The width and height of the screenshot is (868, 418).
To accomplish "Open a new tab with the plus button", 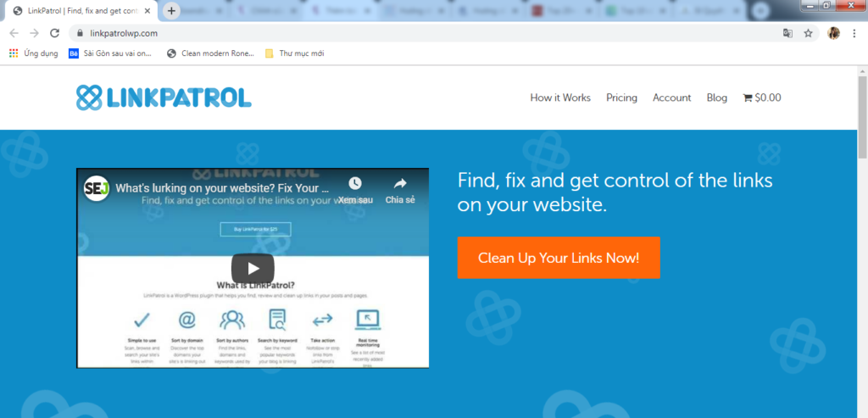I will 171,10.
